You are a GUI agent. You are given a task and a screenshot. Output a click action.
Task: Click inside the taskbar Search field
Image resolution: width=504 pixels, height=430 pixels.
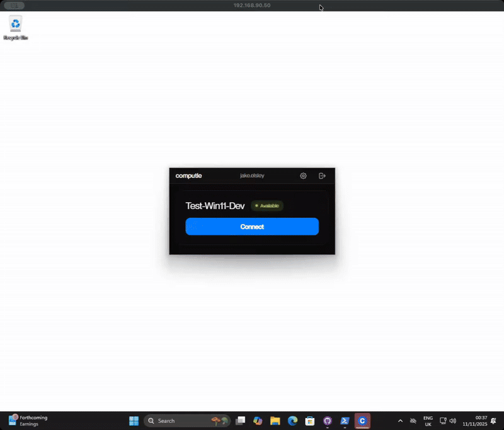[x=183, y=421]
